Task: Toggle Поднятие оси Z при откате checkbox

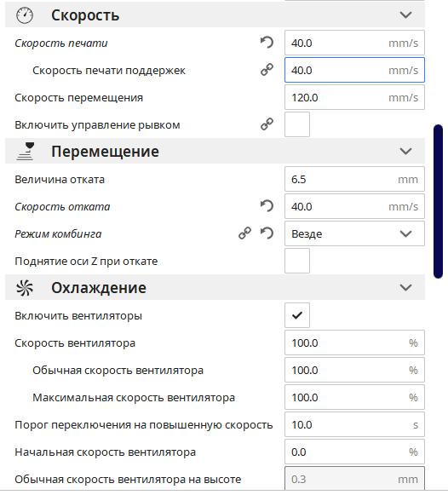Action: pyautogui.click(x=297, y=261)
